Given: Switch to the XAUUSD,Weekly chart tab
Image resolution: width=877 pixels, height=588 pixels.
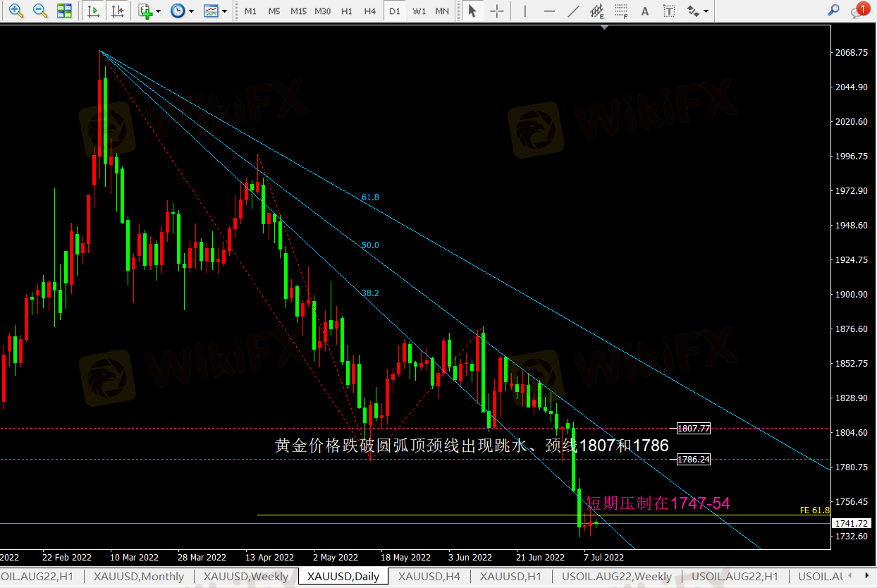Looking at the screenshot, I should click(246, 576).
